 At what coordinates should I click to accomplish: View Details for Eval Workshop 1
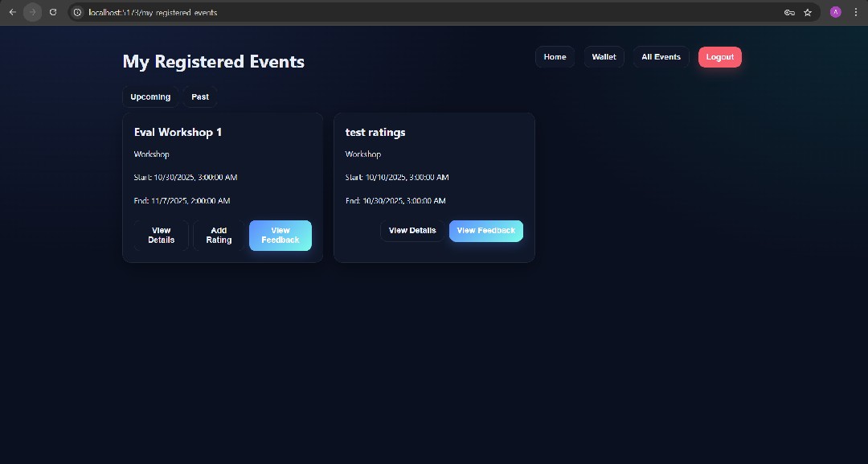coord(161,235)
